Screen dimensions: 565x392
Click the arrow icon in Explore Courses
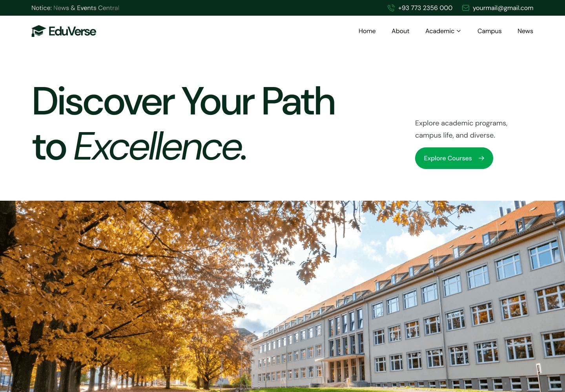(481, 158)
